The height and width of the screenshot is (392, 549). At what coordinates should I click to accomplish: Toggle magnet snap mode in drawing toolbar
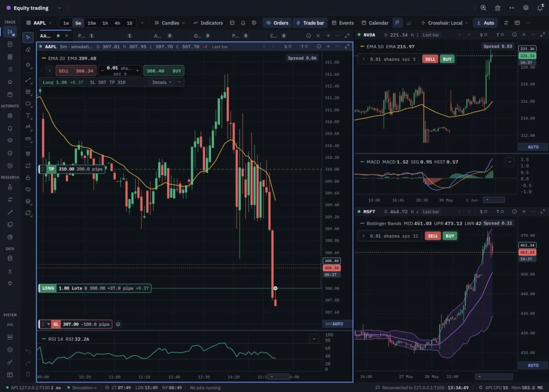point(28,153)
